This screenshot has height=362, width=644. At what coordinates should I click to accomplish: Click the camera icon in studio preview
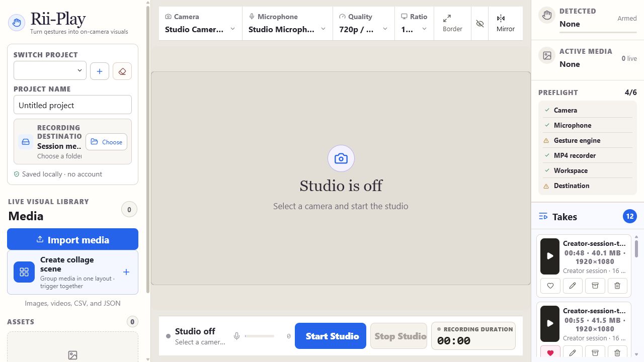(341, 159)
